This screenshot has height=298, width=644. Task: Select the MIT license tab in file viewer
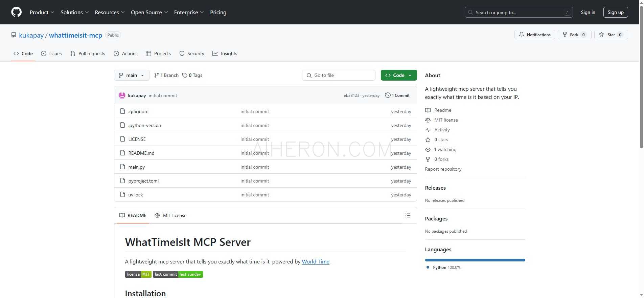tap(170, 215)
